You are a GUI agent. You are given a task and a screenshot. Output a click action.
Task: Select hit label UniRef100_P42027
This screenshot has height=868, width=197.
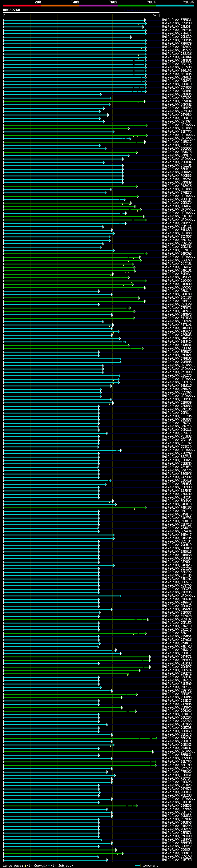(x=177, y=47)
